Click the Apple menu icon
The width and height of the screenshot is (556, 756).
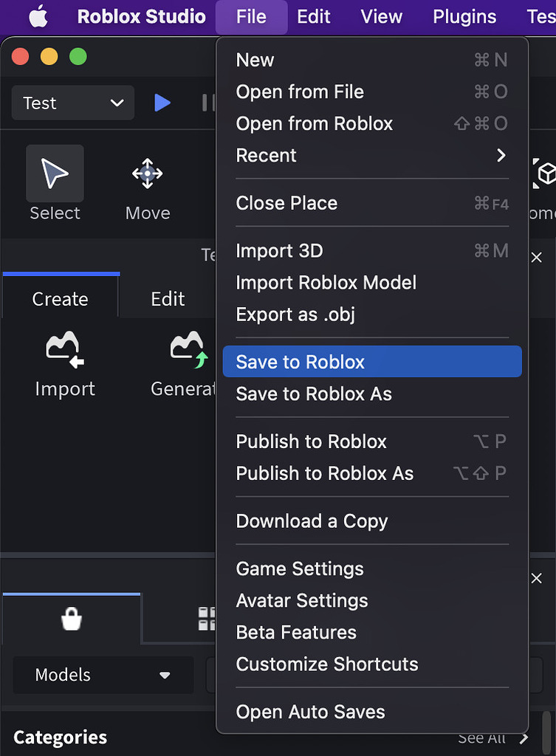click(38, 16)
